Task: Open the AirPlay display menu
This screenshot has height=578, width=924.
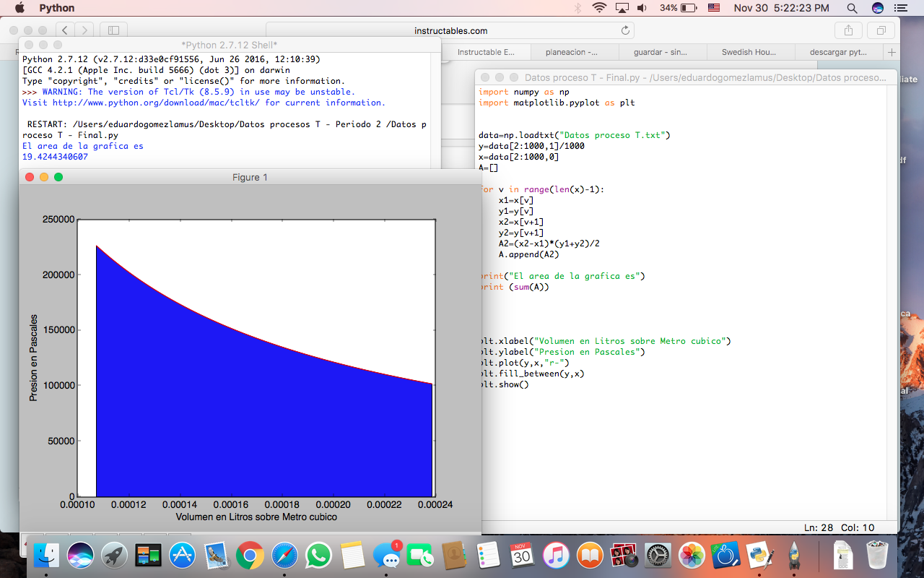Action: [622, 8]
